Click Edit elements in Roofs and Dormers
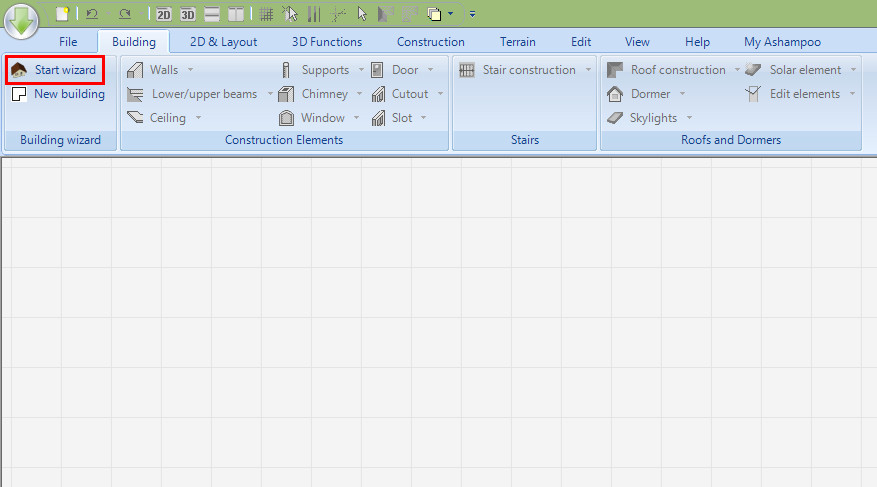The height and width of the screenshot is (487, 877). [793, 94]
